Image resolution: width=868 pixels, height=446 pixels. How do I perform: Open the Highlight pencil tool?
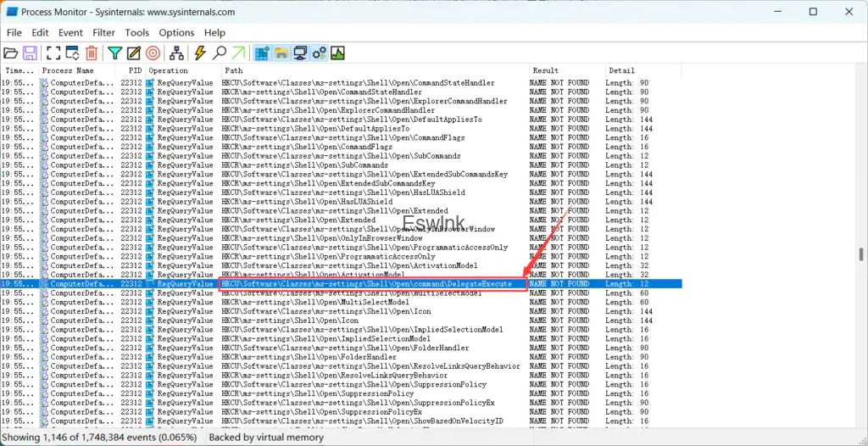click(134, 53)
